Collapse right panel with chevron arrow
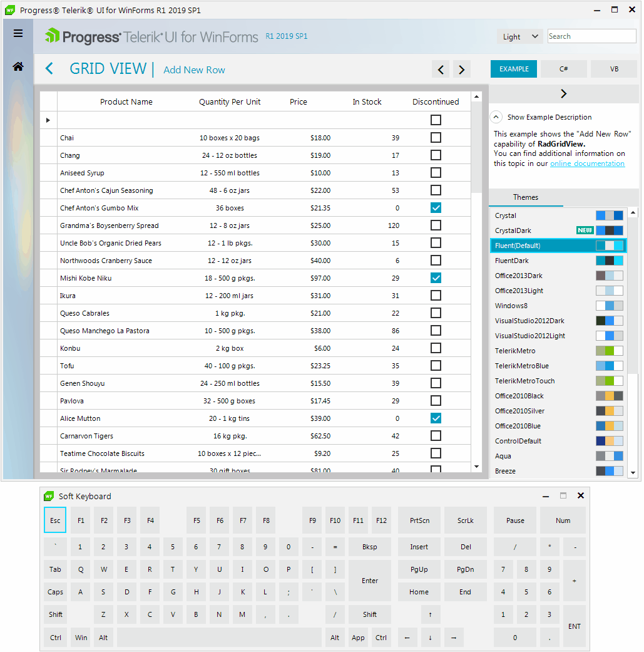 [x=563, y=93]
